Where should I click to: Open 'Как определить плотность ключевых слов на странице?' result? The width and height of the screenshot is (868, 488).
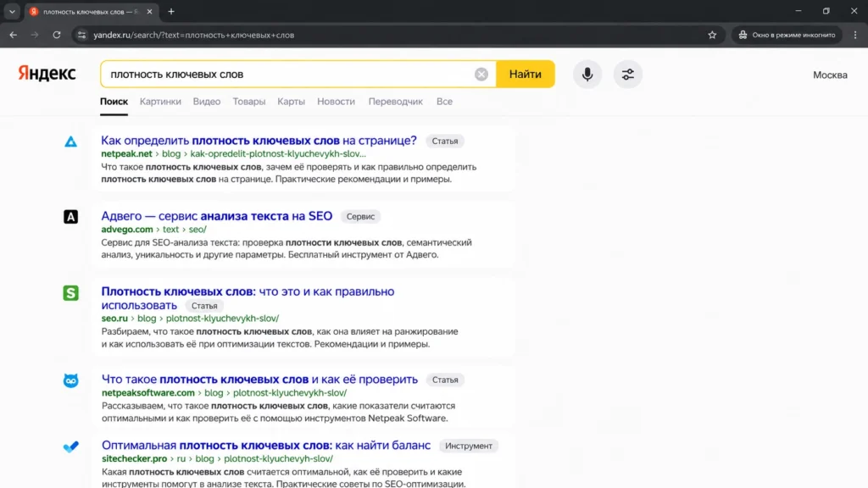tap(259, 141)
